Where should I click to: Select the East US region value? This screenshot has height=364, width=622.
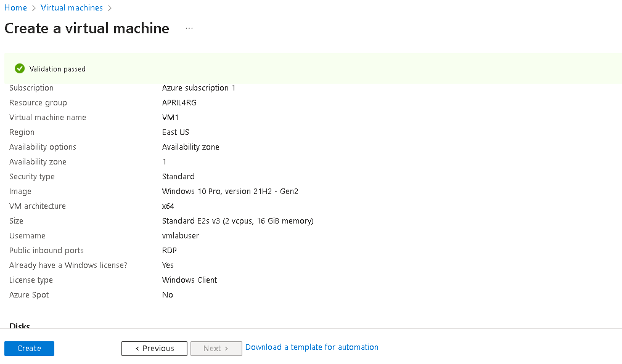[x=176, y=132]
